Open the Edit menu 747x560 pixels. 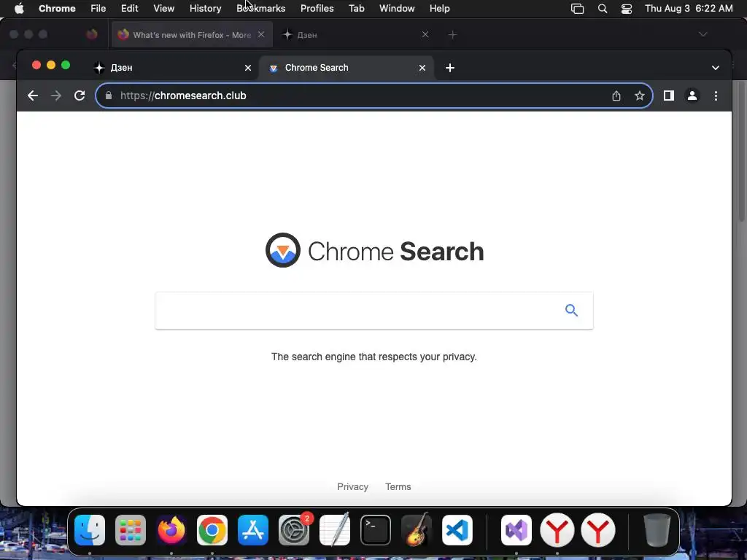click(x=129, y=9)
